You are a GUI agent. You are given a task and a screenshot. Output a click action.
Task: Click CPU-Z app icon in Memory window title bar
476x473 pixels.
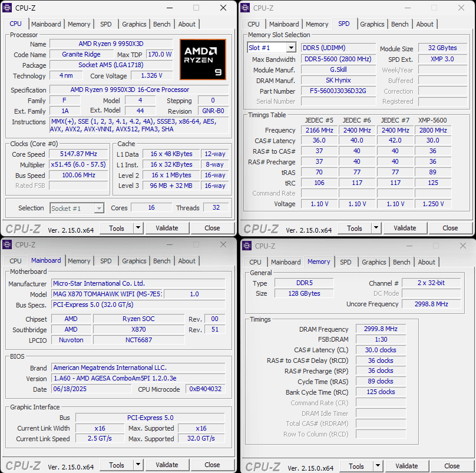click(247, 246)
